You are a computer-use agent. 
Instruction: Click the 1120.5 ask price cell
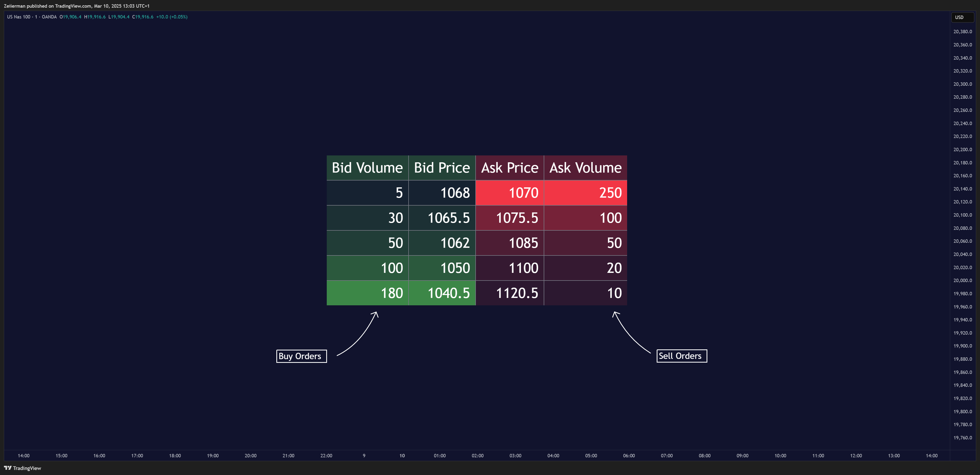point(510,293)
